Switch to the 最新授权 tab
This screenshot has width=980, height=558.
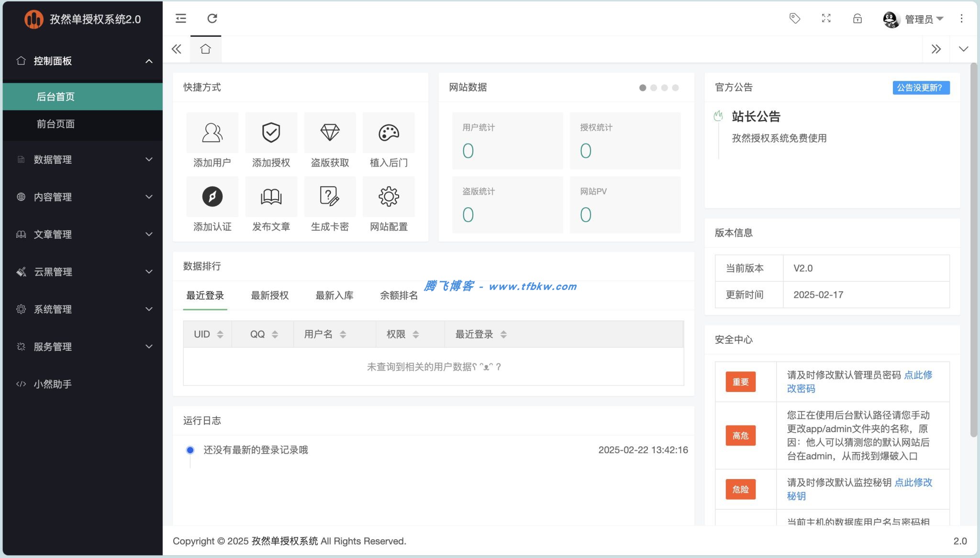point(270,295)
